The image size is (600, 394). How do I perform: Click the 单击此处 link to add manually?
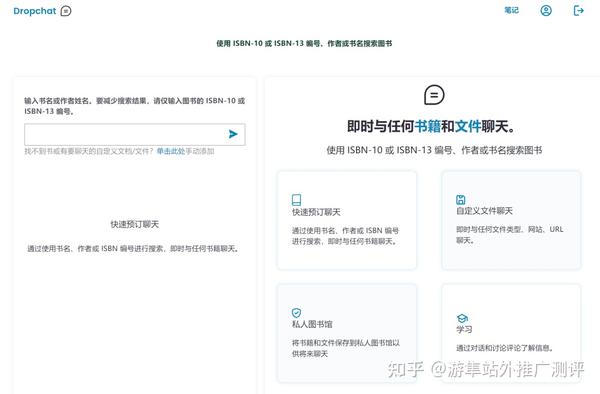pos(171,151)
